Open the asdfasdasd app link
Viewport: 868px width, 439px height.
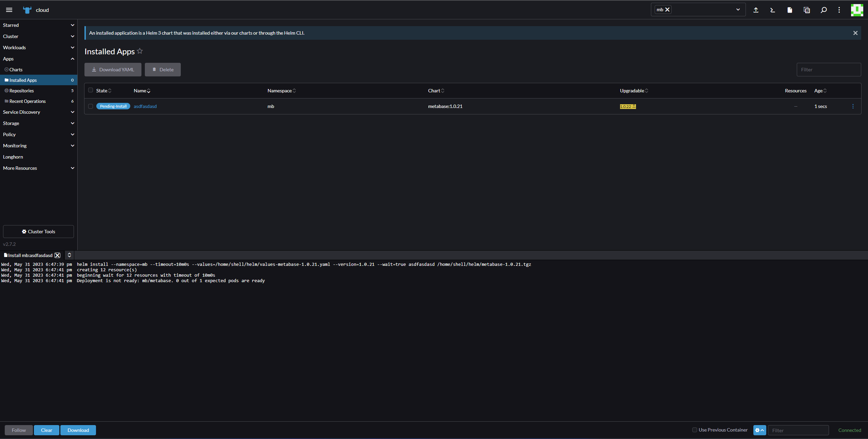point(145,106)
